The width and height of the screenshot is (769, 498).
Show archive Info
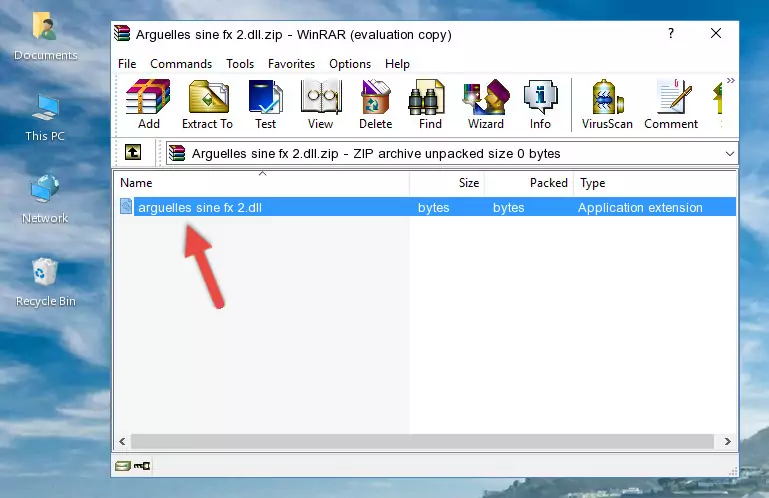(540, 104)
